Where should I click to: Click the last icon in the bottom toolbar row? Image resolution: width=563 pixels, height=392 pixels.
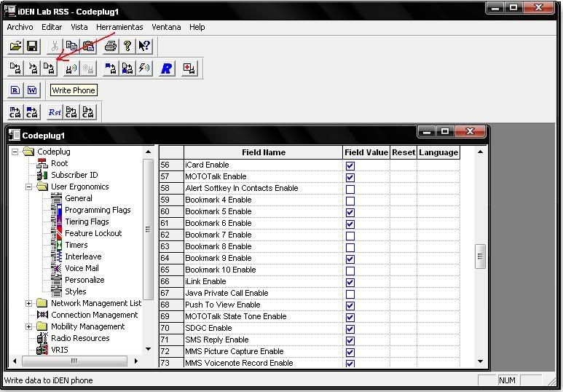(x=88, y=112)
